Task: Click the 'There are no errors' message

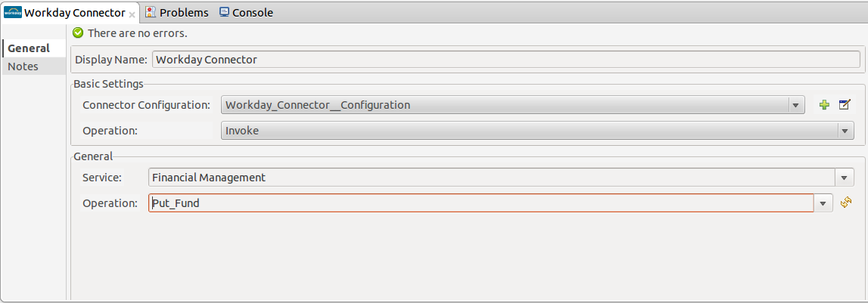Action: [x=137, y=33]
